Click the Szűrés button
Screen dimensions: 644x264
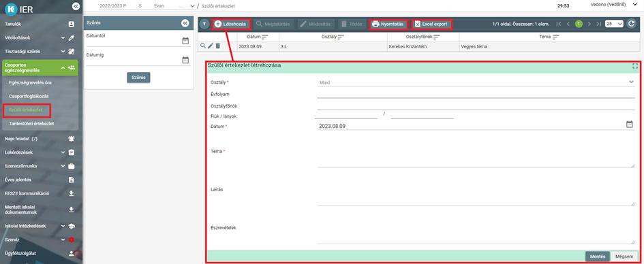click(138, 77)
